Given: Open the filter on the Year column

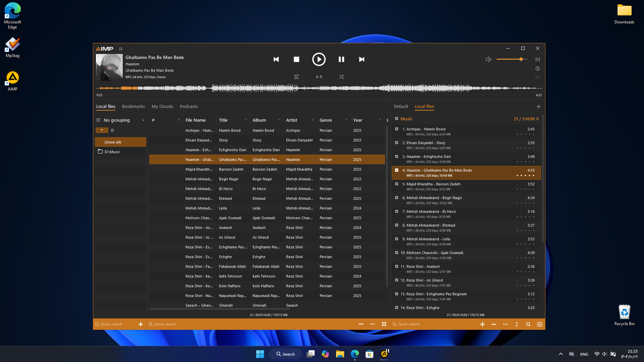Looking at the screenshot, I should click(x=380, y=120).
